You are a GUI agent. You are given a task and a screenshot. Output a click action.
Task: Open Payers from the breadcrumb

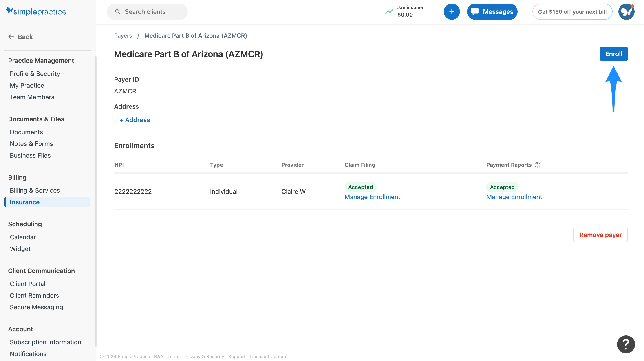123,35
